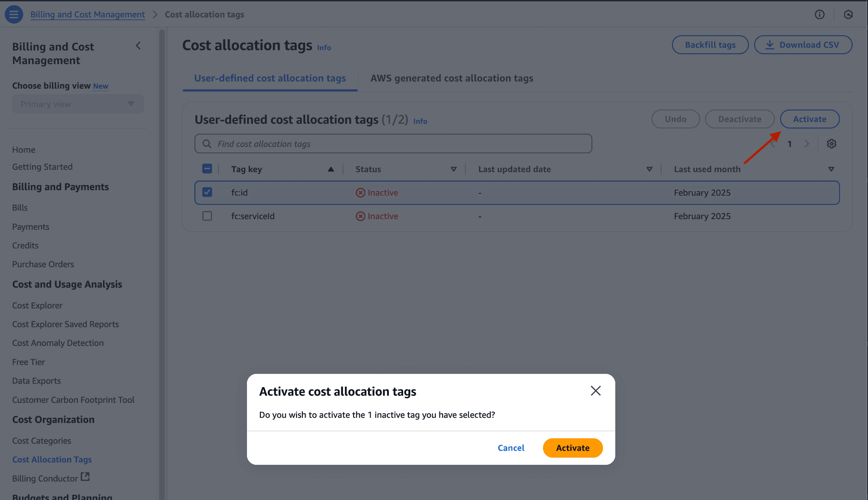
Task: Open the hamburger navigation menu
Action: pyautogui.click(x=14, y=14)
